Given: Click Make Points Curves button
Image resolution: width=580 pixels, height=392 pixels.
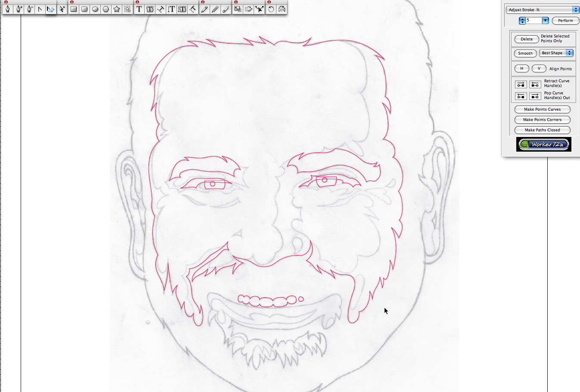Looking at the screenshot, I should 543,109.
